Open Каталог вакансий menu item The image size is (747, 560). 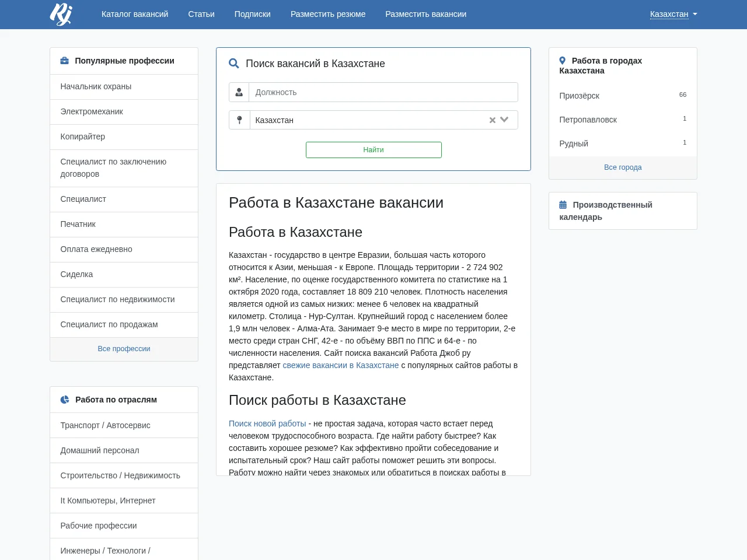click(135, 14)
